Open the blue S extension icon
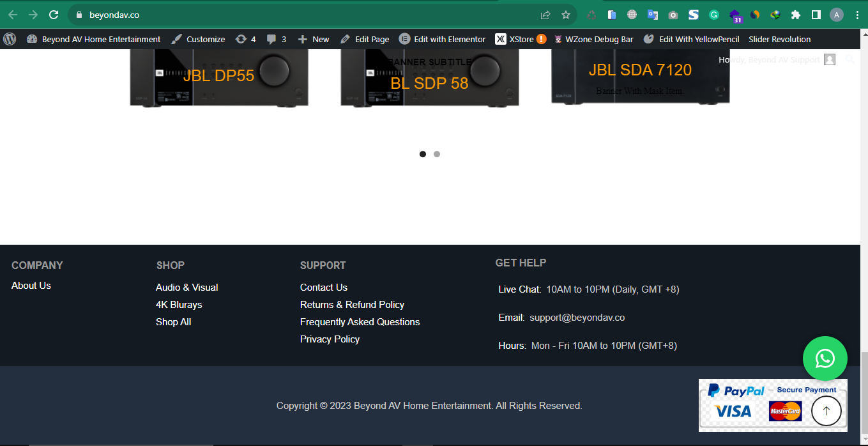Viewport: 868px width, 446px height. 694,15
